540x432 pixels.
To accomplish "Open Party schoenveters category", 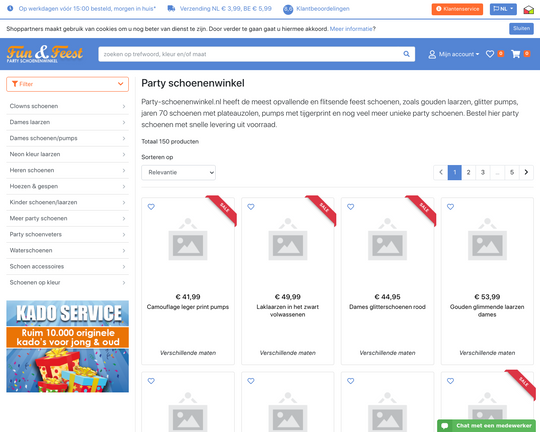I will pos(68,234).
